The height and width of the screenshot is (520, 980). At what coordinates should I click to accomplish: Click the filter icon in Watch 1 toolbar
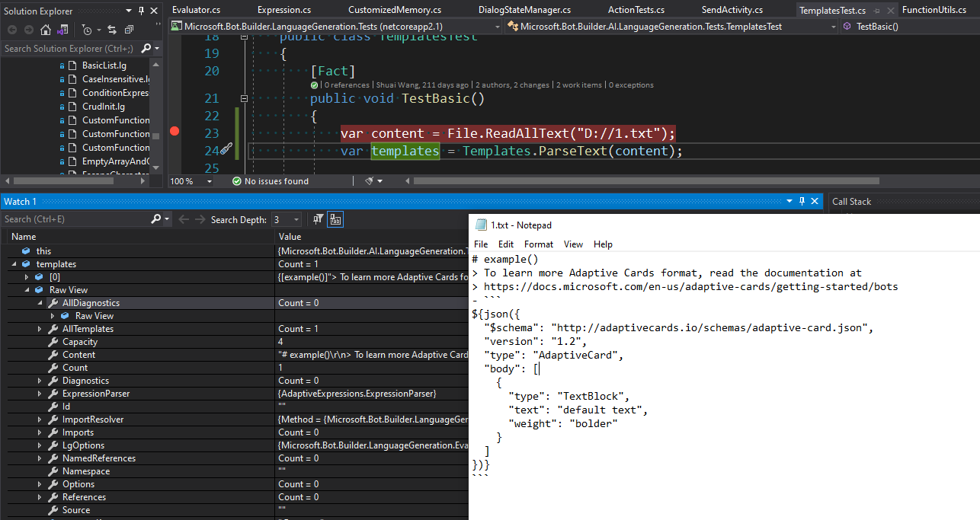(x=318, y=219)
